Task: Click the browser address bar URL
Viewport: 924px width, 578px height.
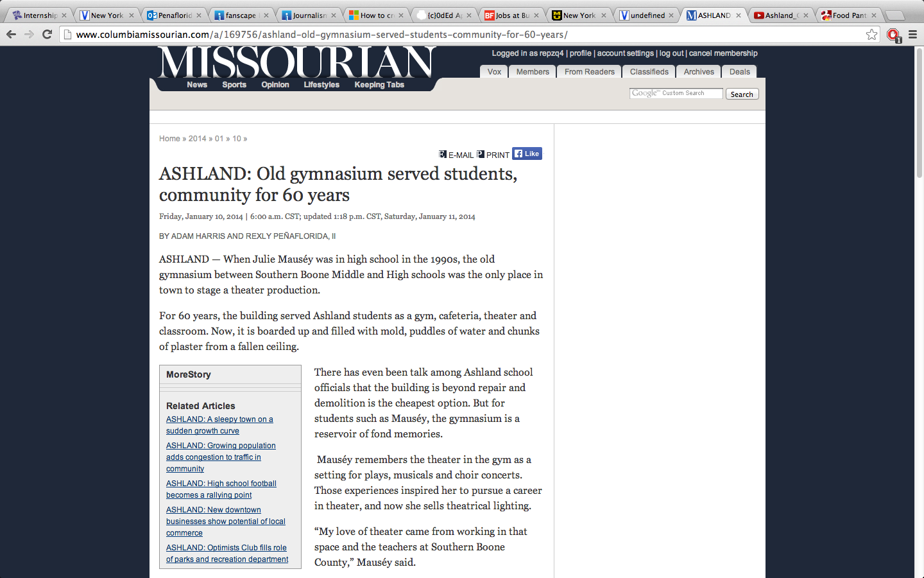Action: [x=321, y=35]
